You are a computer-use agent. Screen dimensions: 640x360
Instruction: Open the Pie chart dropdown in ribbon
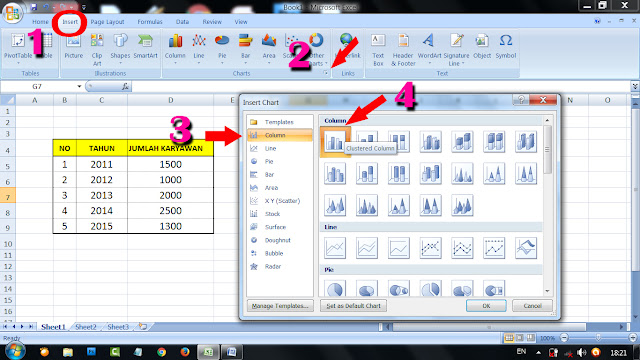point(222,49)
